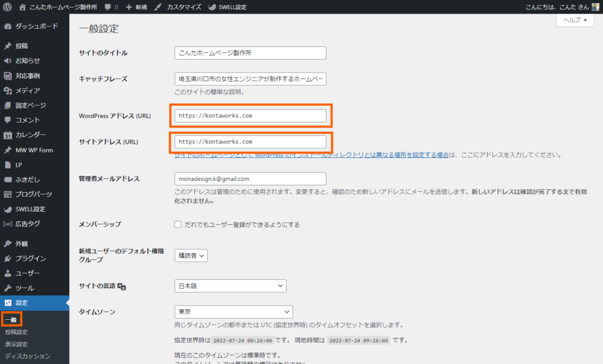603x364 pixels.
Task: Click the サイトアドレス (URL) field
Action: [x=250, y=141]
